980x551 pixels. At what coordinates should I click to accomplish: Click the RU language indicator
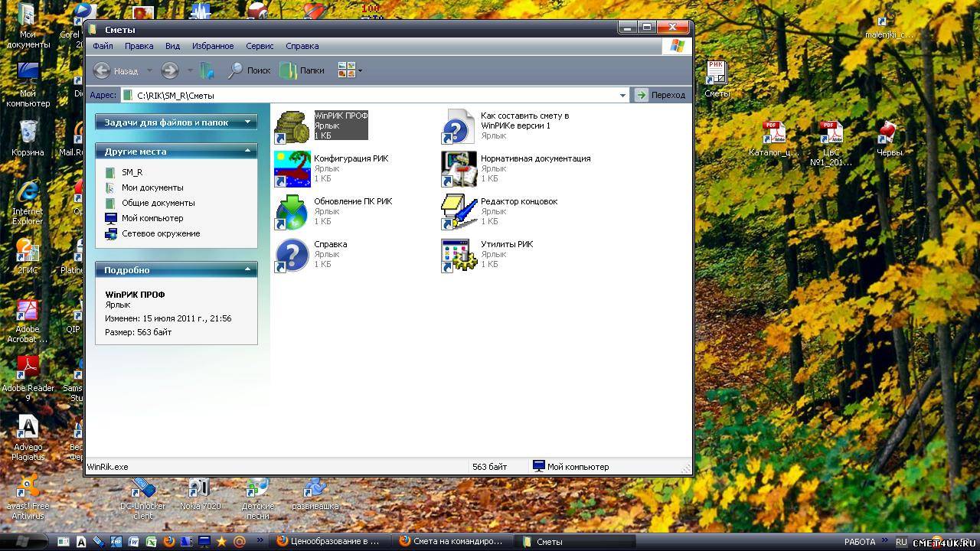point(901,542)
